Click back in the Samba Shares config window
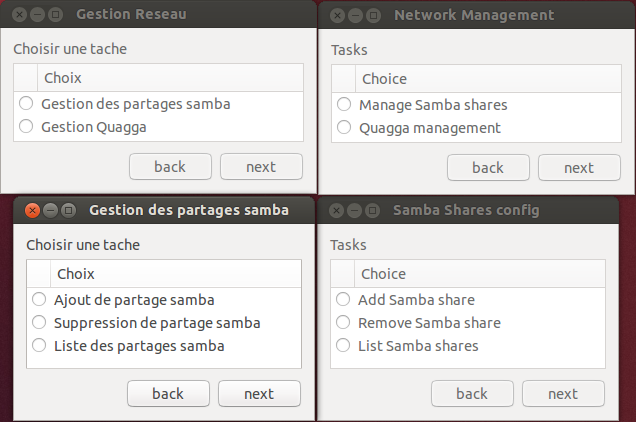This screenshot has width=636, height=422. click(472, 394)
